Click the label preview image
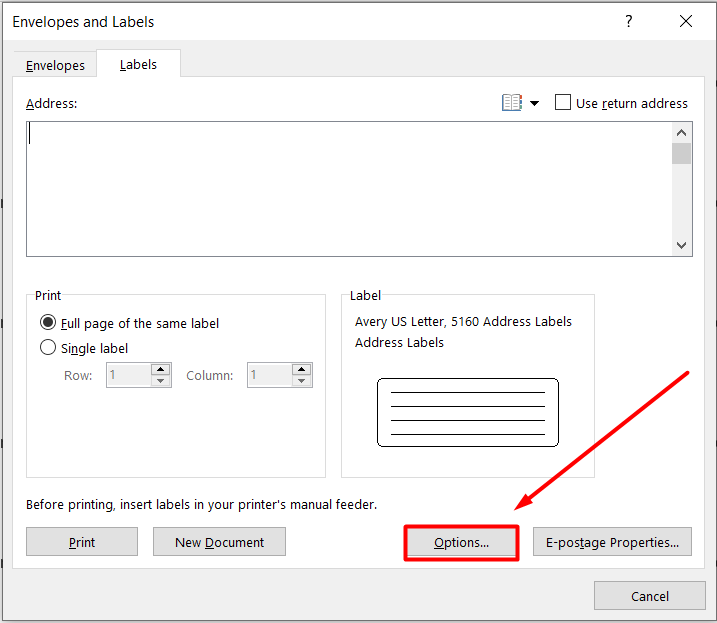 468,413
